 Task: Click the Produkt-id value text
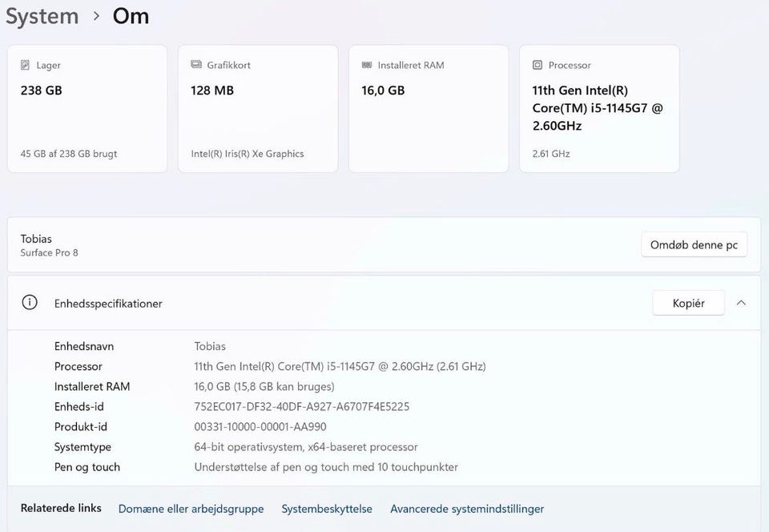pyautogui.click(x=260, y=427)
